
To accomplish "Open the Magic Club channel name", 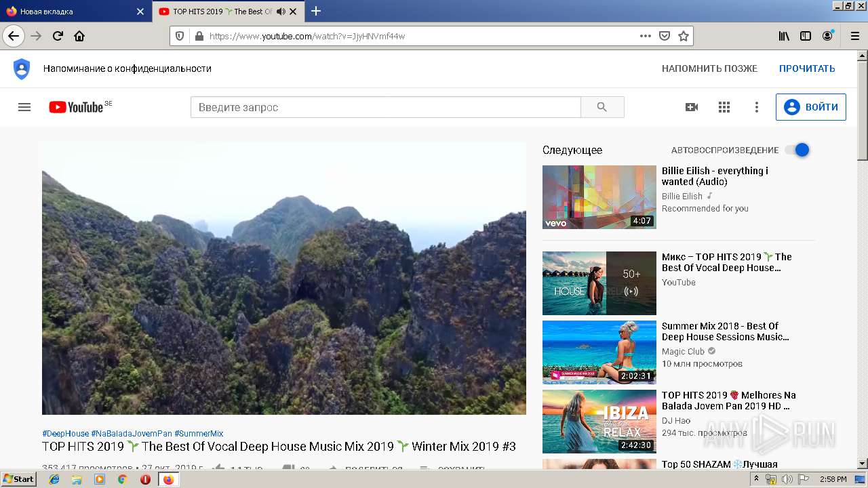I will coord(683,352).
